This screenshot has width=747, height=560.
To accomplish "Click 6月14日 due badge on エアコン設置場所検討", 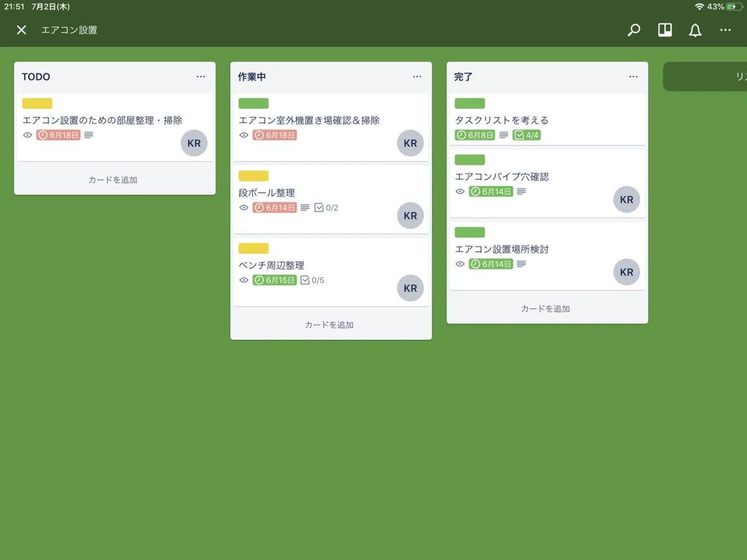I will point(491,264).
